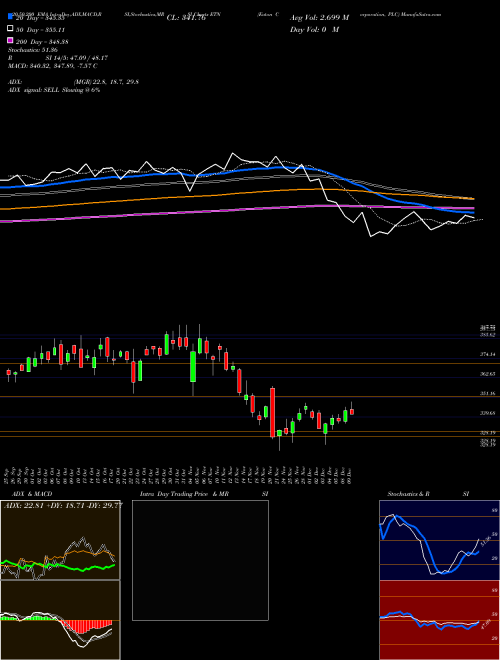Screen dimensions: 500x660
Task: Click the Day Vol: 0 M text
Action: (x=314, y=30)
